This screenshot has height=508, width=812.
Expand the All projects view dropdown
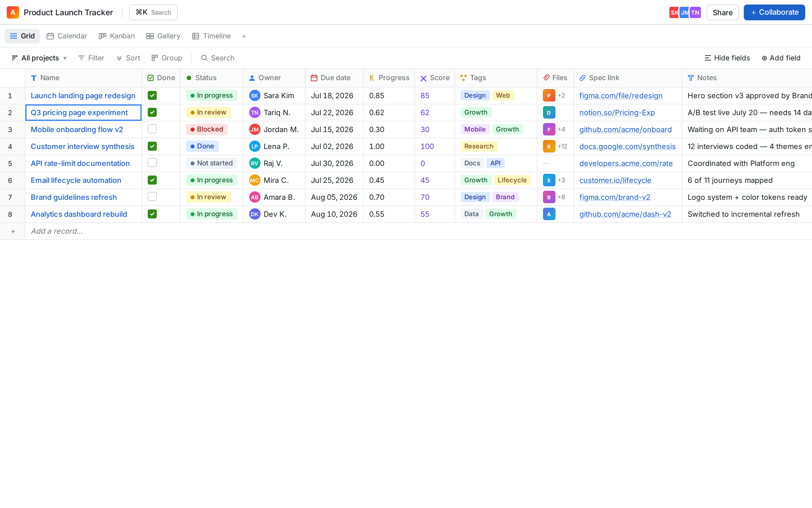point(39,58)
